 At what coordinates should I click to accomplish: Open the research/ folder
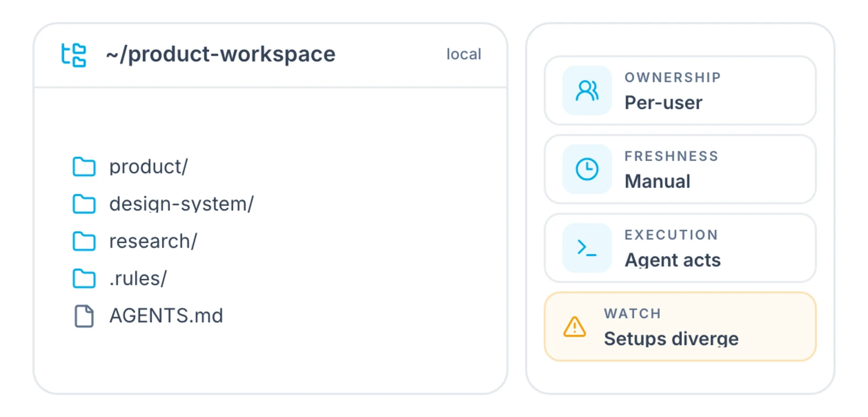[x=153, y=241]
